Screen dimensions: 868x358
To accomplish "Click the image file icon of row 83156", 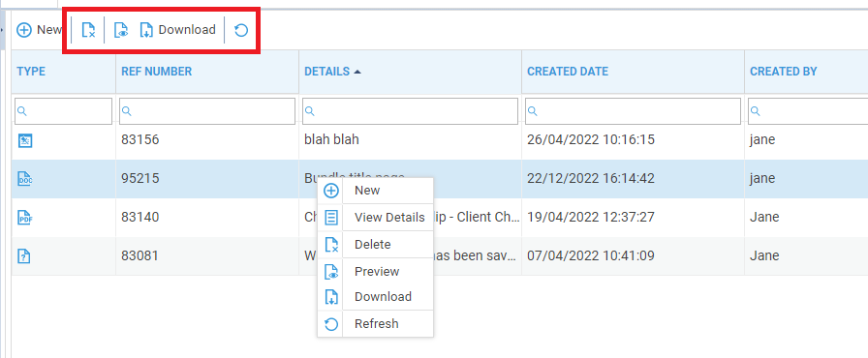I will tap(25, 140).
